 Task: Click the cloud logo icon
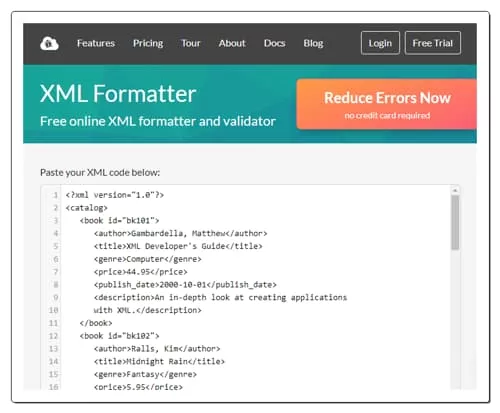click(x=49, y=43)
